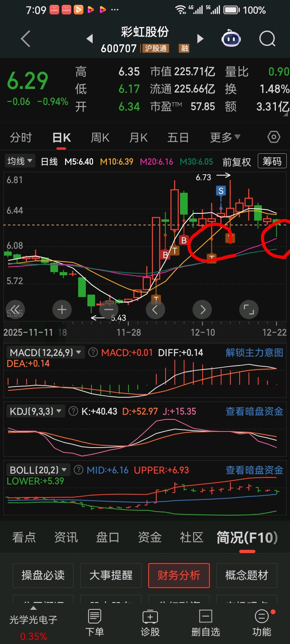Tap M5:6.40 moving average value

(79, 161)
